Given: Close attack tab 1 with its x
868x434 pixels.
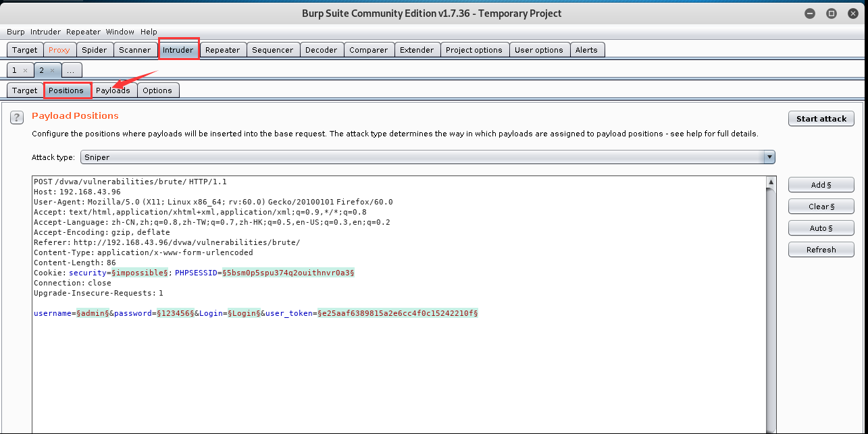Looking at the screenshot, I should [x=25, y=70].
